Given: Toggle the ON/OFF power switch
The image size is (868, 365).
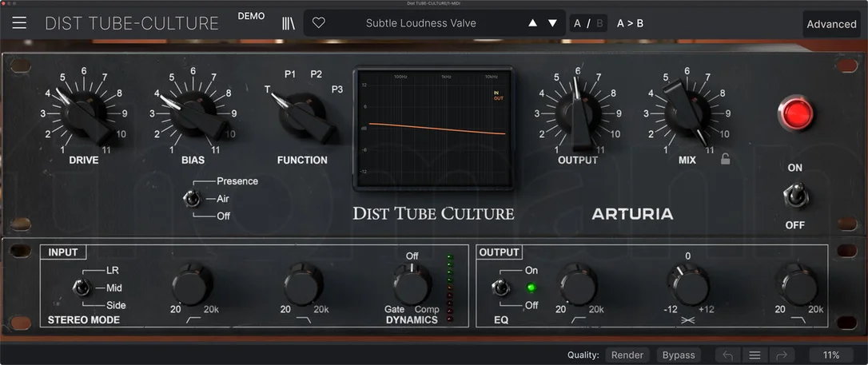Looking at the screenshot, I should (x=796, y=196).
